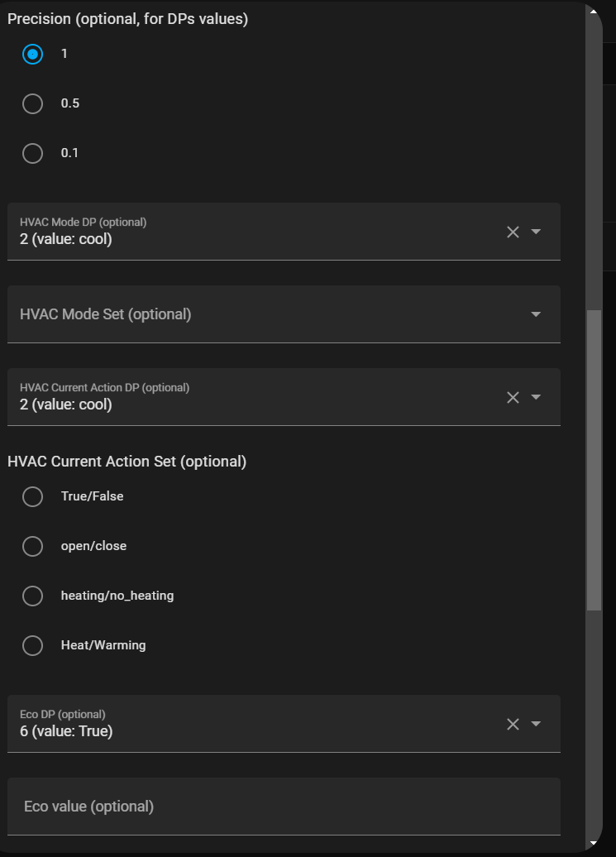Choose the 0.5 precision option

(x=32, y=103)
